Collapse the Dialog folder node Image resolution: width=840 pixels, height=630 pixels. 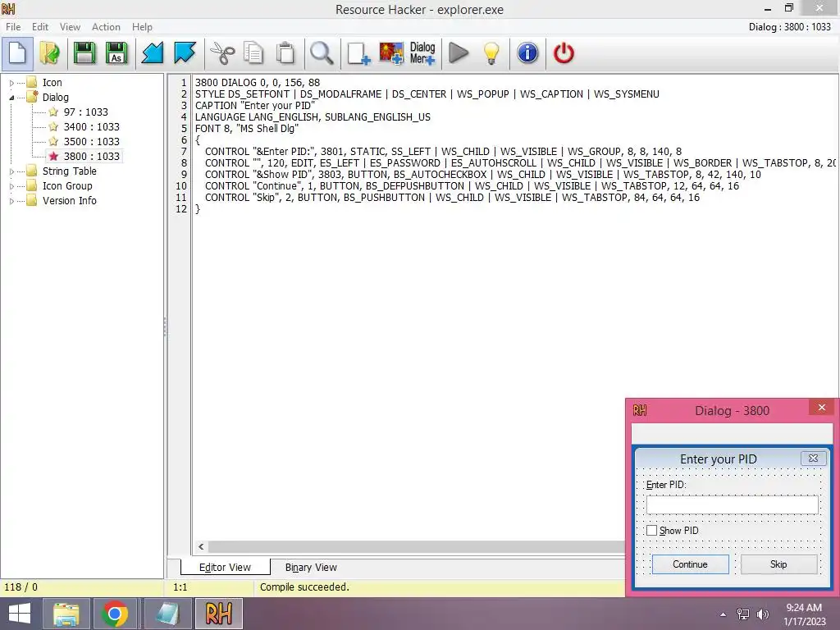pos(11,98)
